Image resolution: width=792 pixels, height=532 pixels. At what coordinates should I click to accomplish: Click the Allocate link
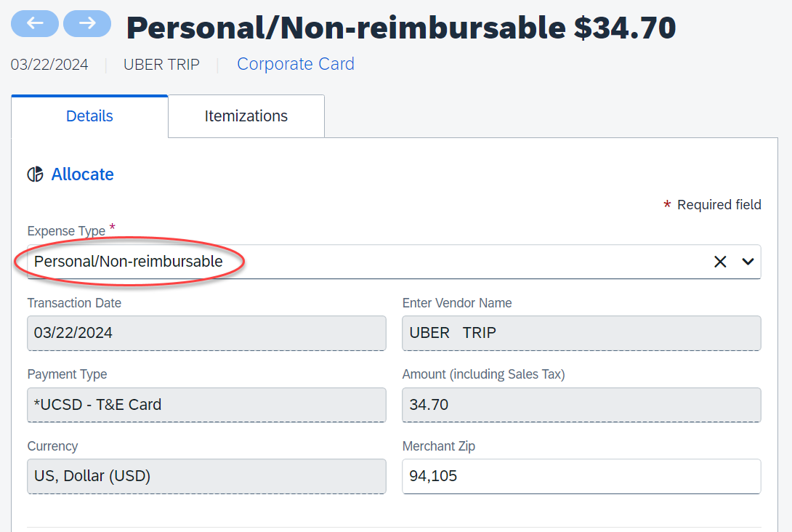point(82,174)
